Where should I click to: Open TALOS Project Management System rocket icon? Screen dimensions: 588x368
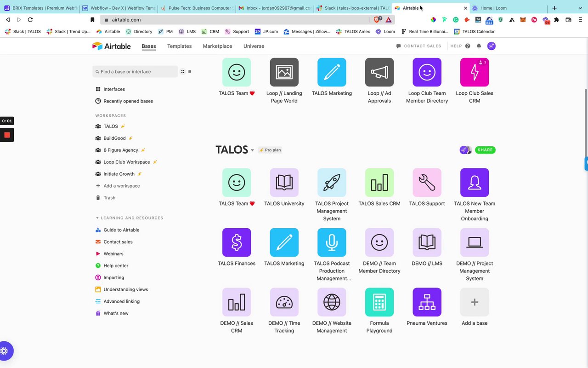point(332,183)
